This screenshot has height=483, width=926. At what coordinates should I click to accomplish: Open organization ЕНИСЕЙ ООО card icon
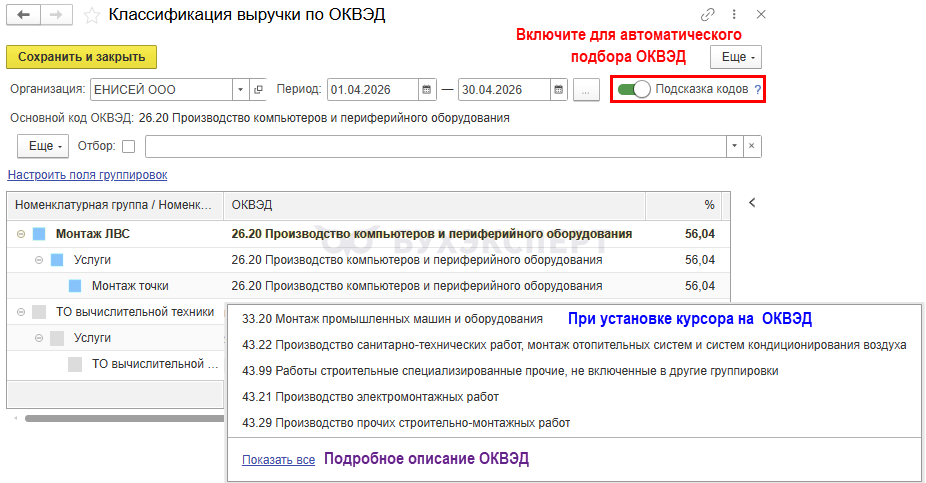coord(259,89)
